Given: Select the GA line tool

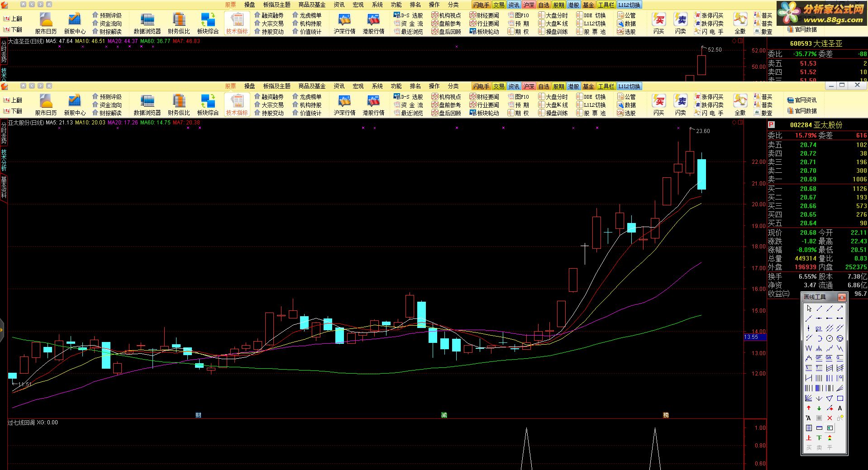Looking at the screenshot, I should (x=830, y=358).
